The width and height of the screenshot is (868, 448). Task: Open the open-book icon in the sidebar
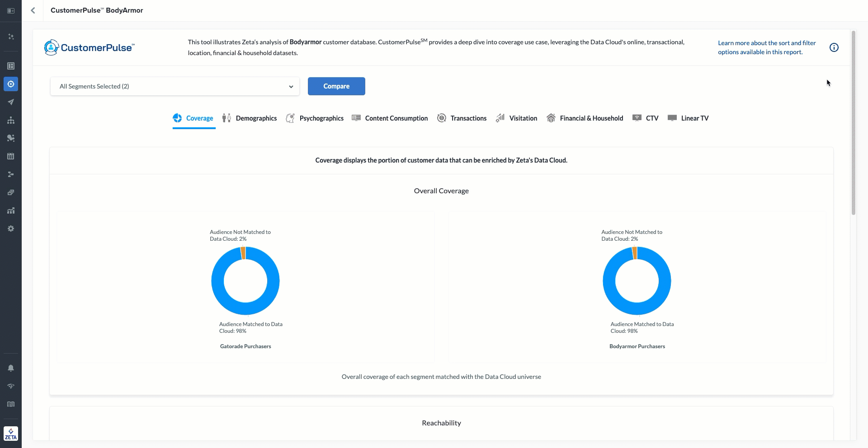pos(11,404)
